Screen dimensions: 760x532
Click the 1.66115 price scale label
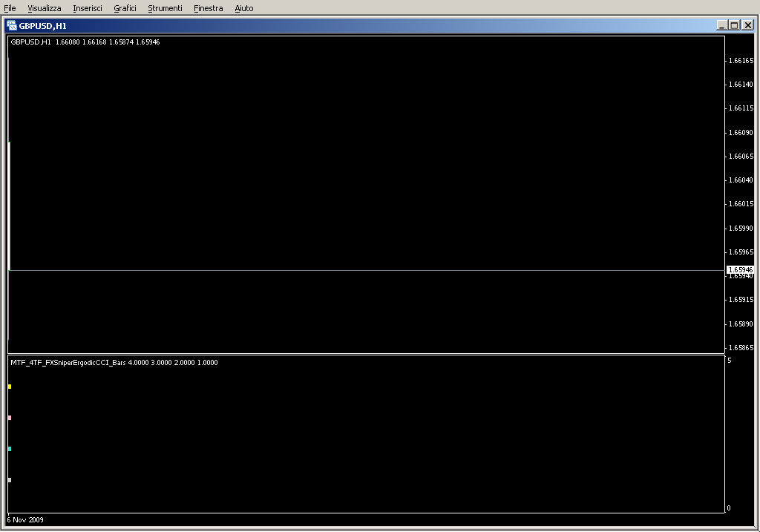(x=741, y=108)
